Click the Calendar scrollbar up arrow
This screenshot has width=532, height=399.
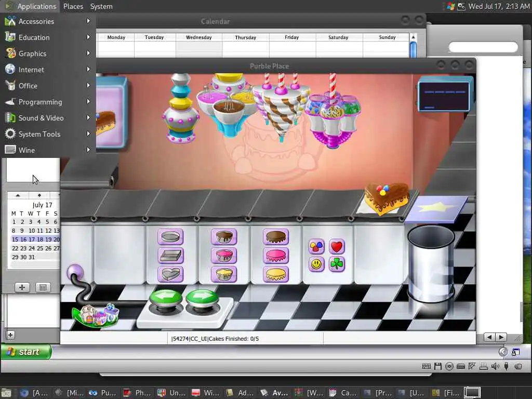pyautogui.click(x=413, y=37)
